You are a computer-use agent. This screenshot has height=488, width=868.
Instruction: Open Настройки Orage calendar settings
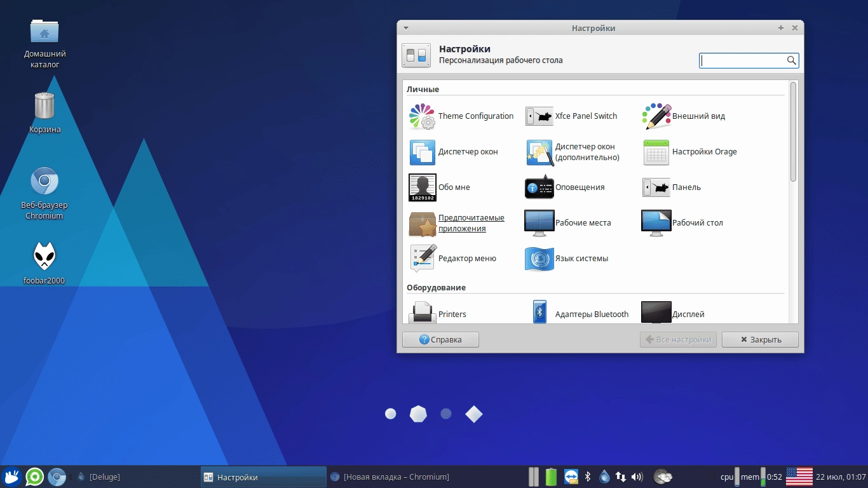pyautogui.click(x=689, y=152)
